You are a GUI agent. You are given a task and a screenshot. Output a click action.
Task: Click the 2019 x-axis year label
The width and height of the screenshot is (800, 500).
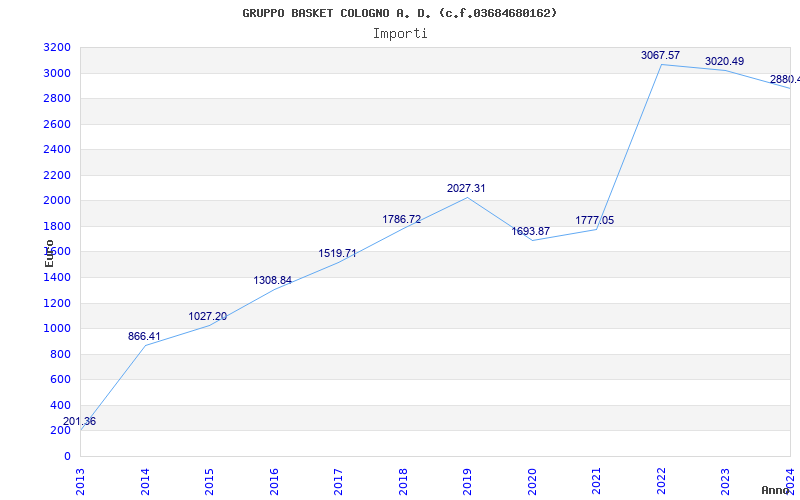coord(467,482)
